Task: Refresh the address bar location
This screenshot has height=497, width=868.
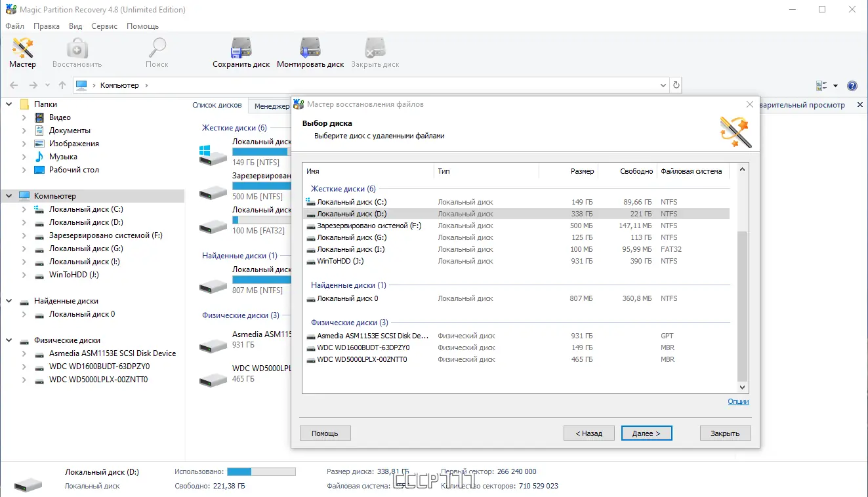Action: tap(676, 85)
